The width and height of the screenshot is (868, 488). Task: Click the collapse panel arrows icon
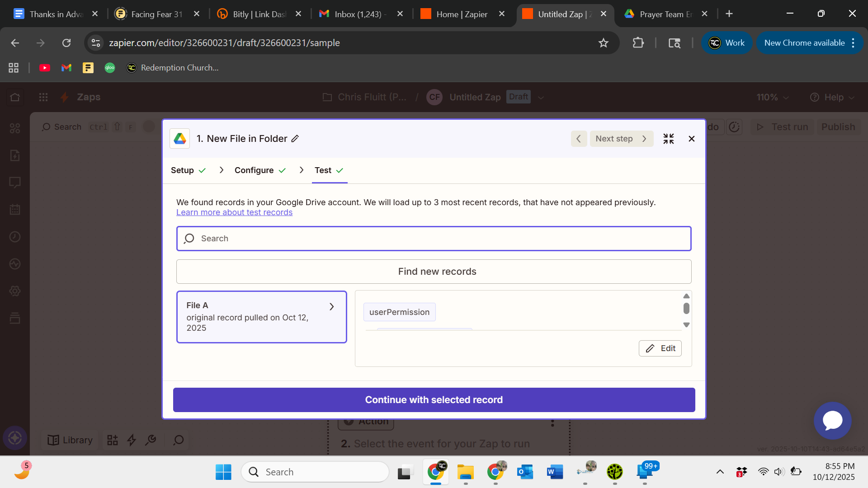pos(668,139)
